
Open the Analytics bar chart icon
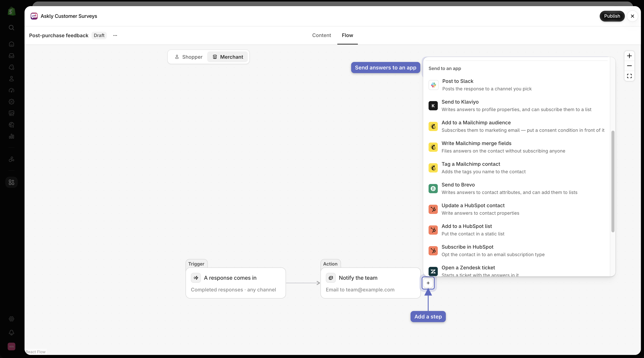11,136
